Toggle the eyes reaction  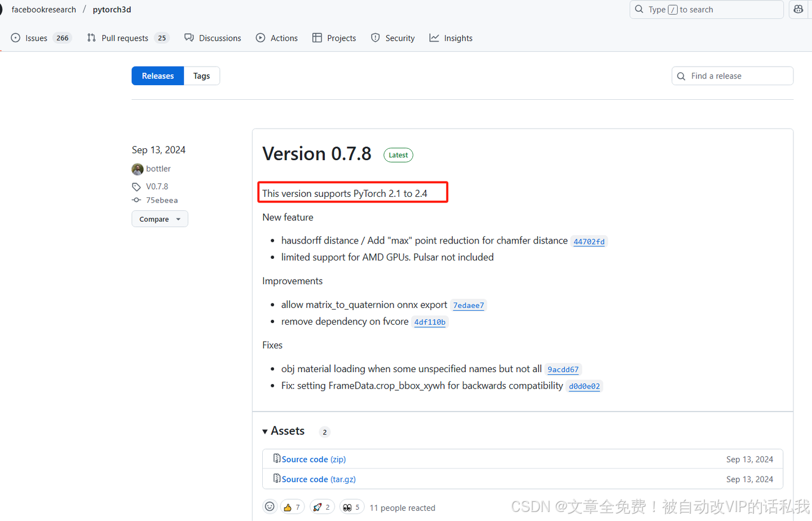[x=352, y=507]
